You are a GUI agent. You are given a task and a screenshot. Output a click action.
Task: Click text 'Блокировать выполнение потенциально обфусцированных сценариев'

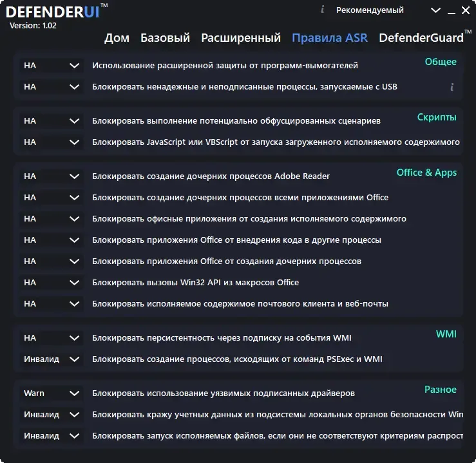tap(236, 121)
